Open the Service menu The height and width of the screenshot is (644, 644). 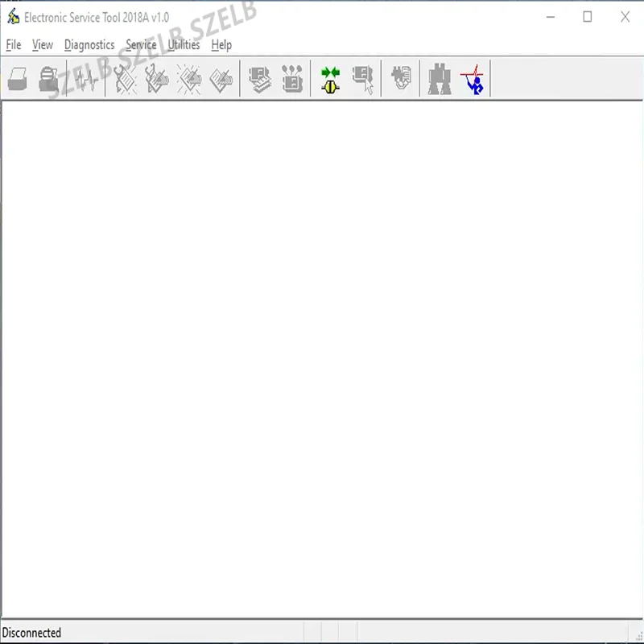(x=141, y=44)
